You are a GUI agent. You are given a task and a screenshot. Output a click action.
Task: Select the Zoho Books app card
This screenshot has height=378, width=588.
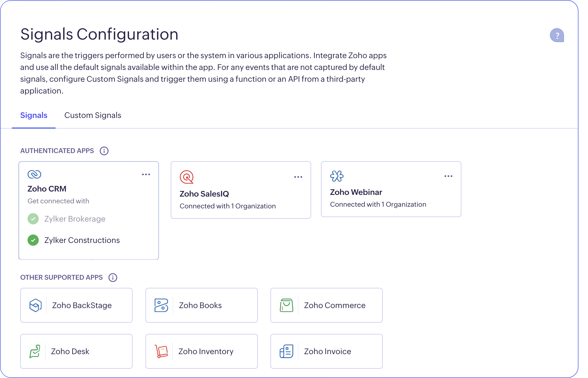pos(201,305)
